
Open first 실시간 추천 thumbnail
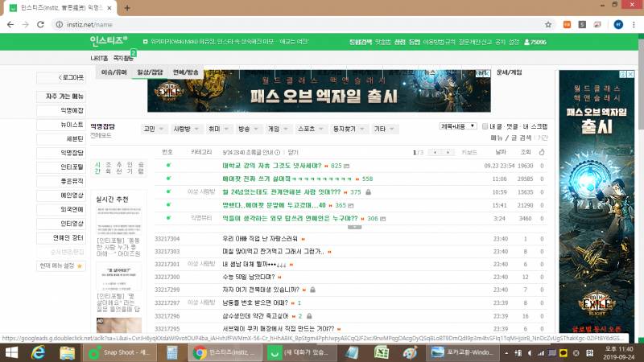(118, 220)
